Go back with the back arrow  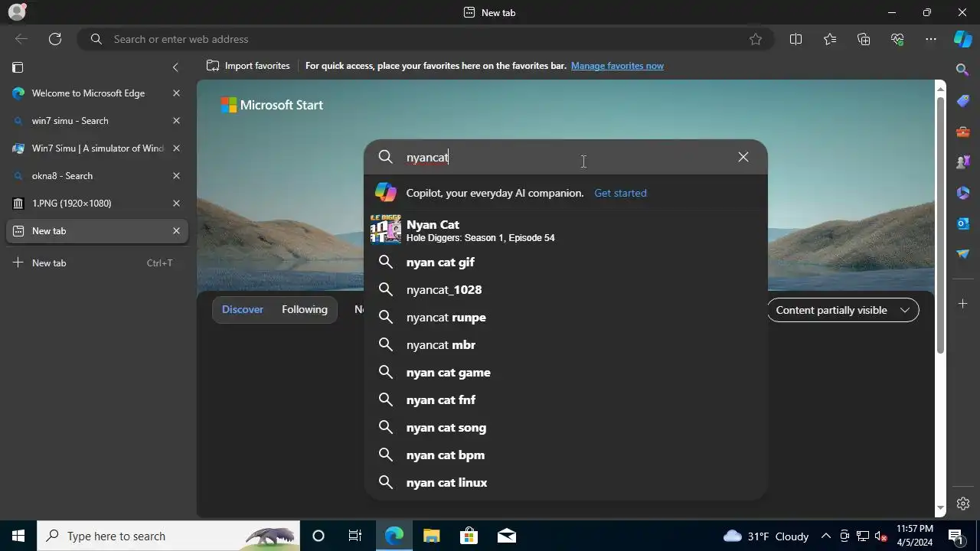[21, 39]
